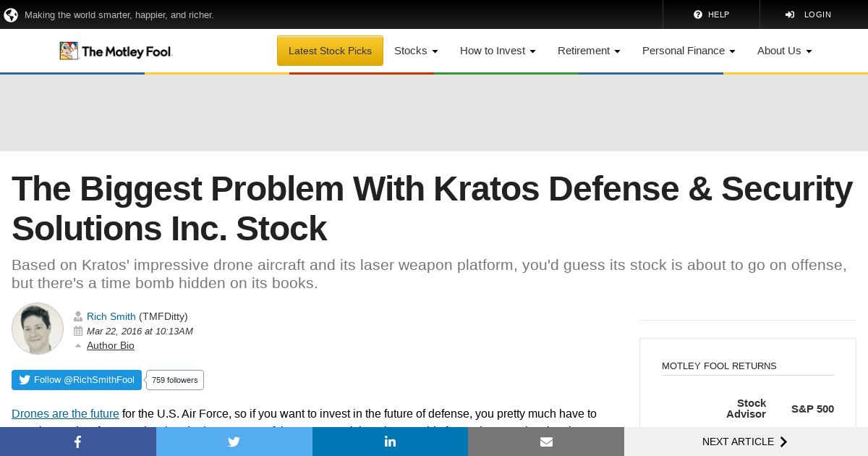
Task: Share article on Twitter
Action: [x=234, y=442]
